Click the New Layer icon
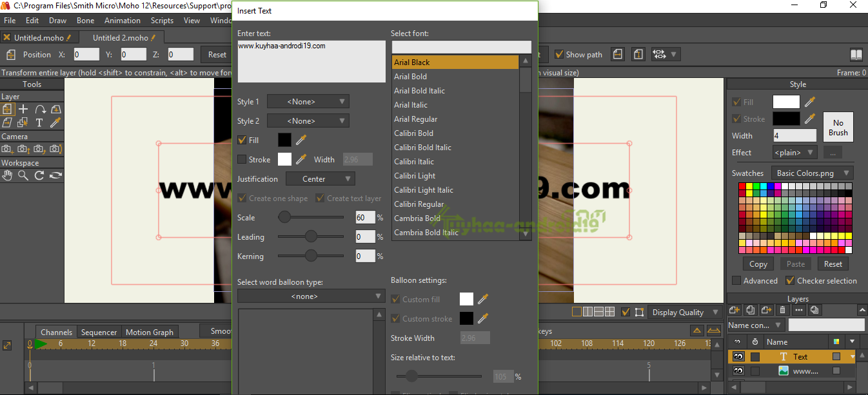Viewport: 868px width, 395px height. coord(735,310)
